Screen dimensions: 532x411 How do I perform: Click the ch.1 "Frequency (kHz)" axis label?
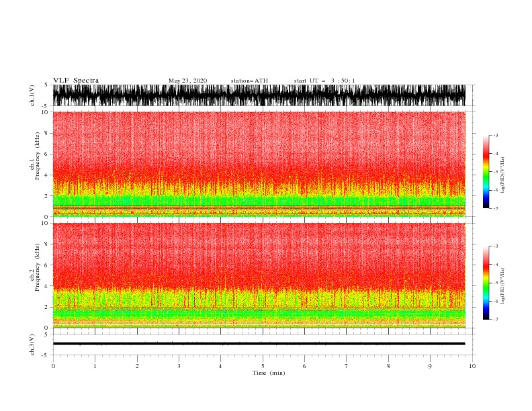click(x=38, y=156)
